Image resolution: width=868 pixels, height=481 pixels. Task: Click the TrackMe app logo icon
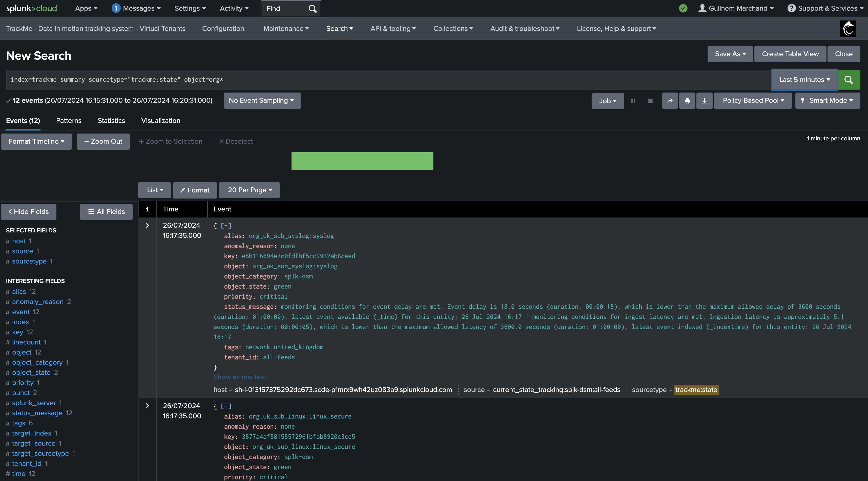pyautogui.click(x=848, y=29)
